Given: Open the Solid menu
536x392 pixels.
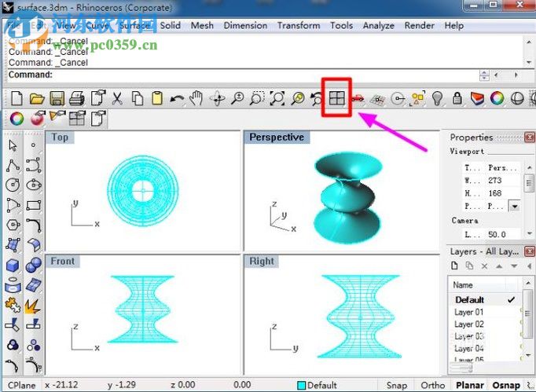Looking at the screenshot, I should pos(171,25).
